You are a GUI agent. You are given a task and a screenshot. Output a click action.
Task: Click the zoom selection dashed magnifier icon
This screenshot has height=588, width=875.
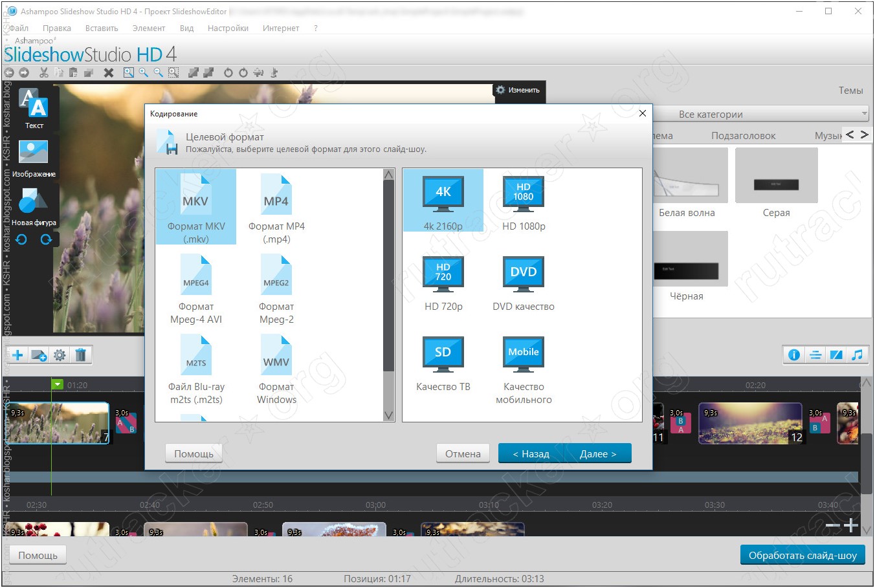pyautogui.click(x=173, y=72)
